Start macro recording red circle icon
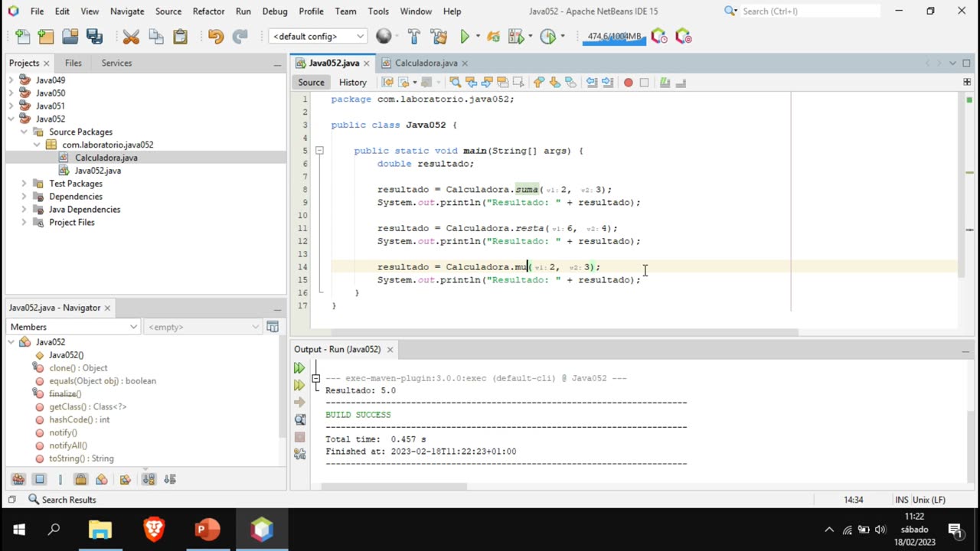Image resolution: width=980 pixels, height=551 pixels. (628, 82)
